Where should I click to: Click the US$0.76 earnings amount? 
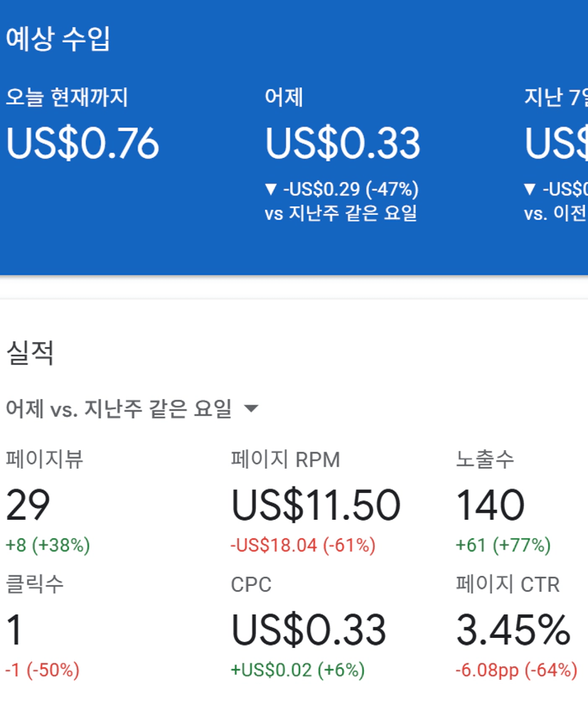[x=82, y=143]
